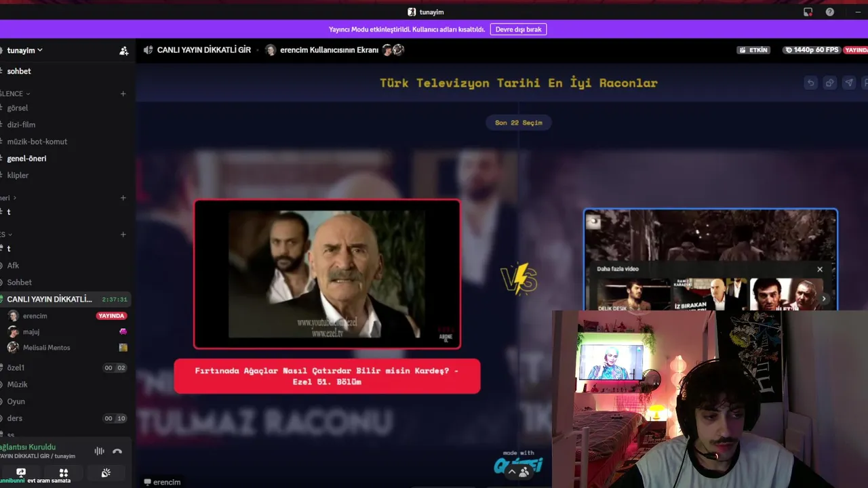Choose the Ezel video thumbnail on left
The height and width of the screenshot is (488, 868).
click(x=327, y=274)
